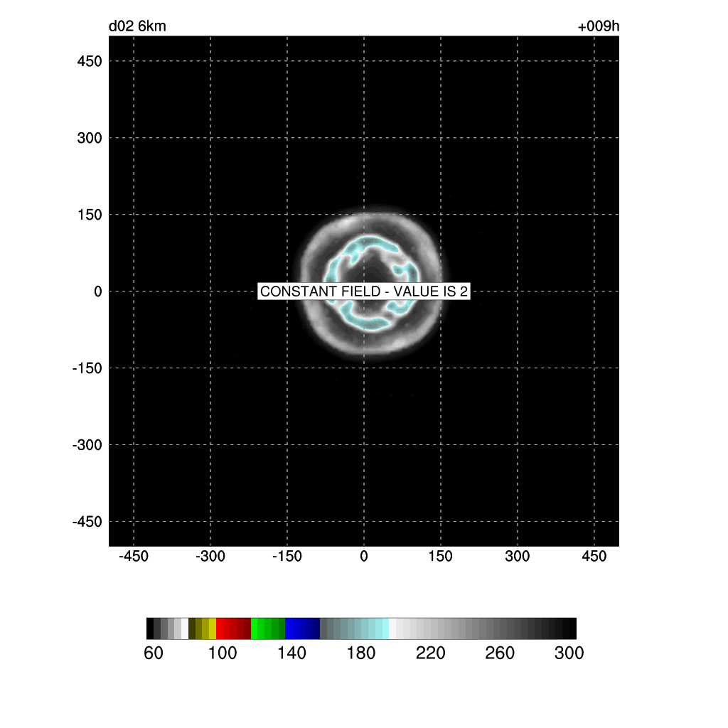The height and width of the screenshot is (728, 728).
Task: Click the colorbar label 300
Action: tap(569, 653)
